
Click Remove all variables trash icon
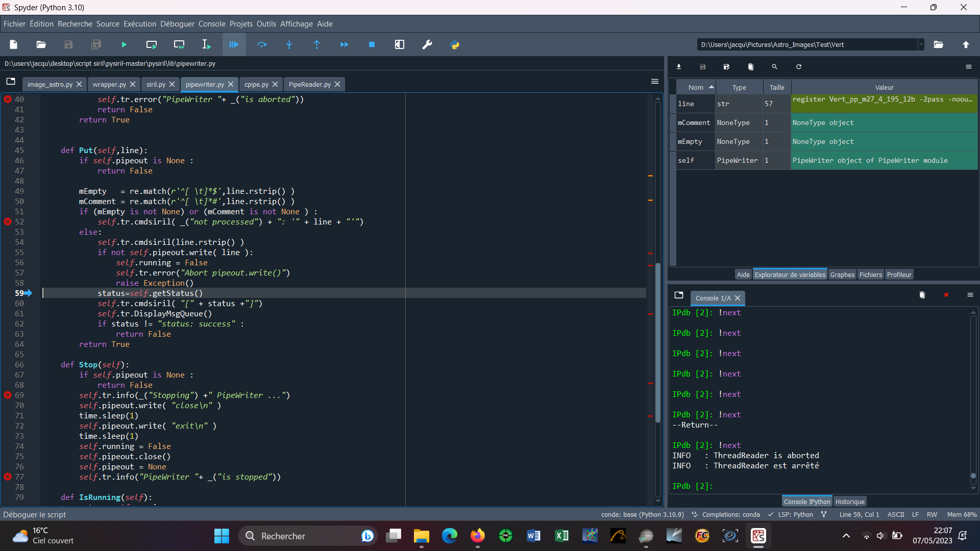[x=750, y=67]
